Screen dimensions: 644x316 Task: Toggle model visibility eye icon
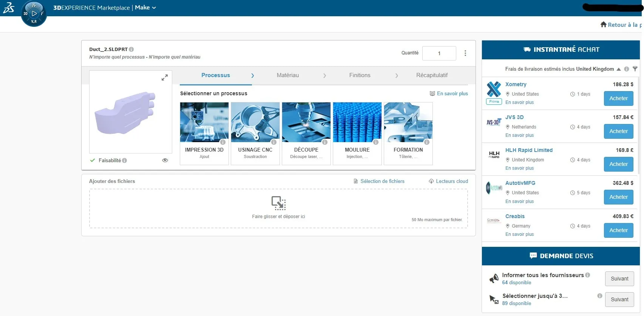[x=165, y=160]
